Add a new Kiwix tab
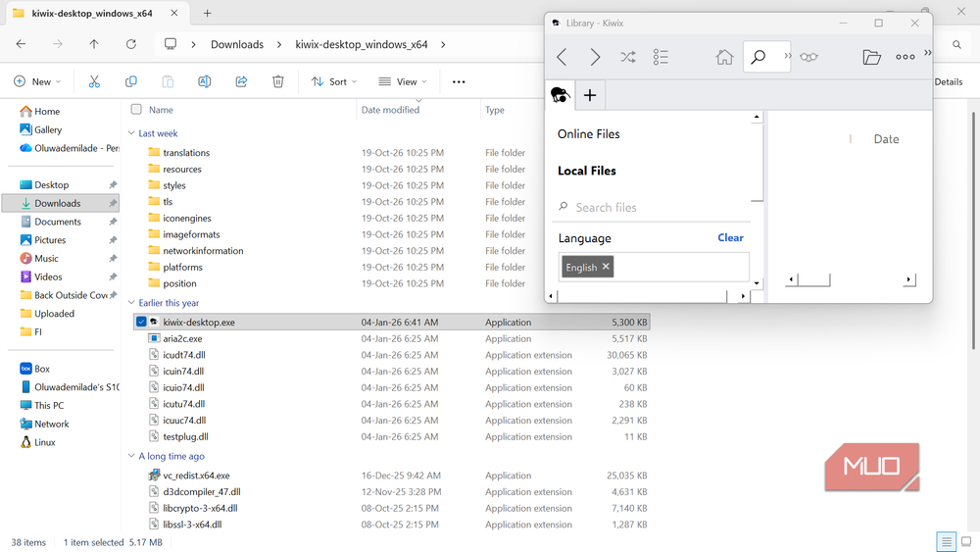This screenshot has height=552, width=980. [x=589, y=95]
